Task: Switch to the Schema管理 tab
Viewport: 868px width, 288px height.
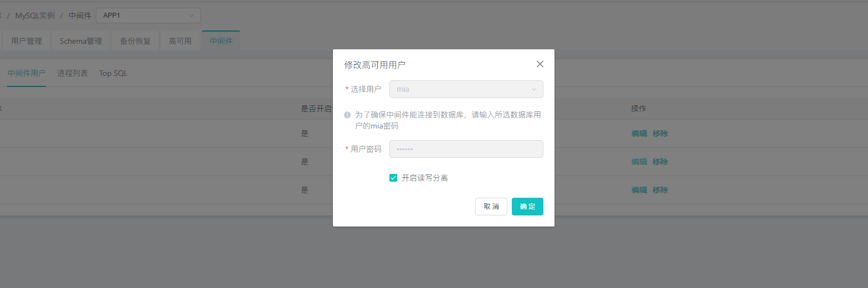Action: 81,41
